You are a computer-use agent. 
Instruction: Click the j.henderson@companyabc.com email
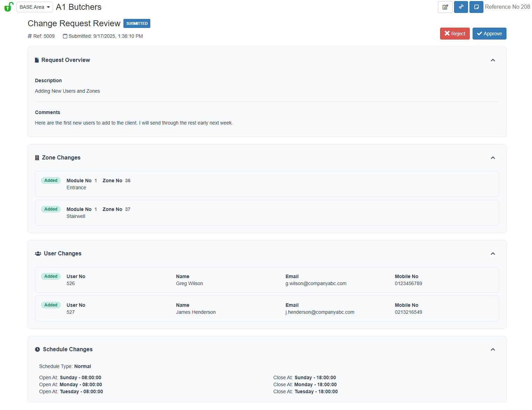click(x=319, y=312)
